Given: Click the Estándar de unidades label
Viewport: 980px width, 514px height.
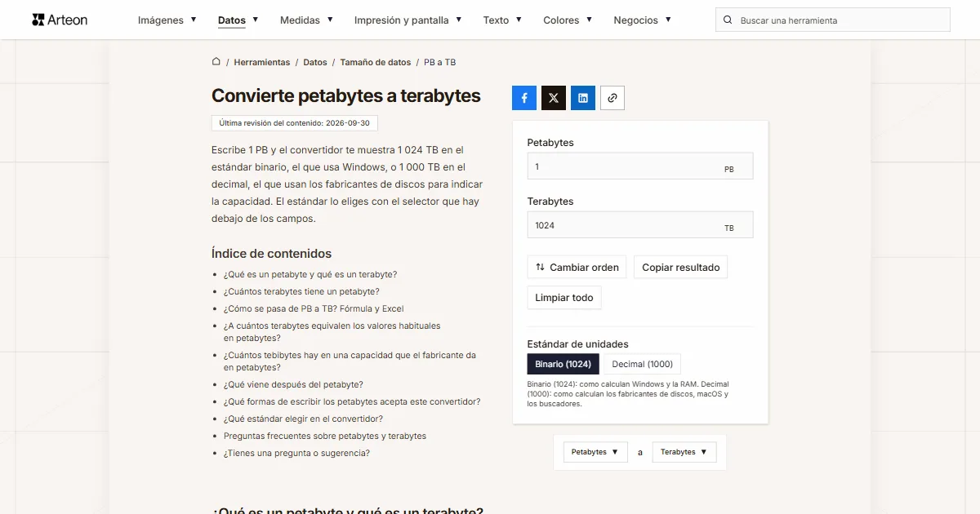Looking at the screenshot, I should pyautogui.click(x=578, y=343).
